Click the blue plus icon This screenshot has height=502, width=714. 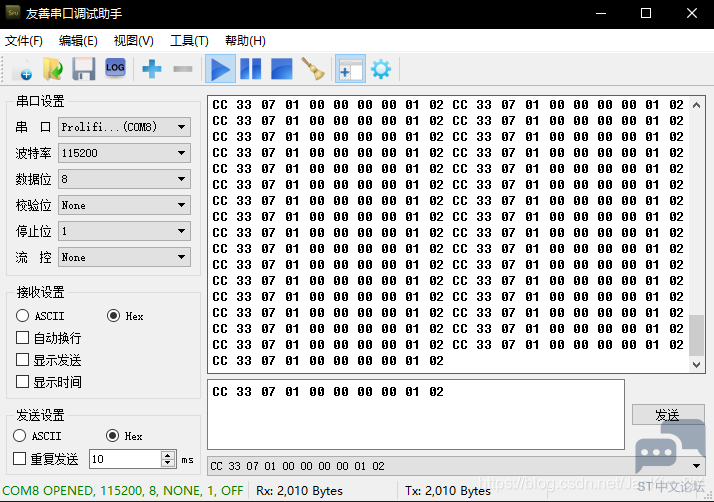tap(152, 69)
